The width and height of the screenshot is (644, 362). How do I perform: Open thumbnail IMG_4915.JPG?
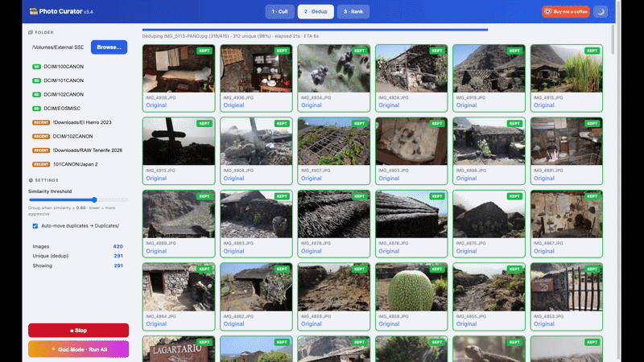567,68
